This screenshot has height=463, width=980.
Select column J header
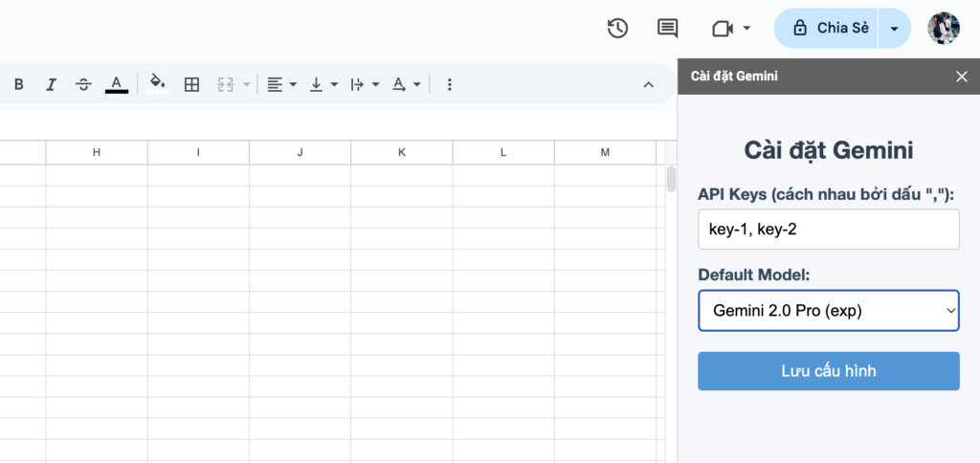[300, 152]
